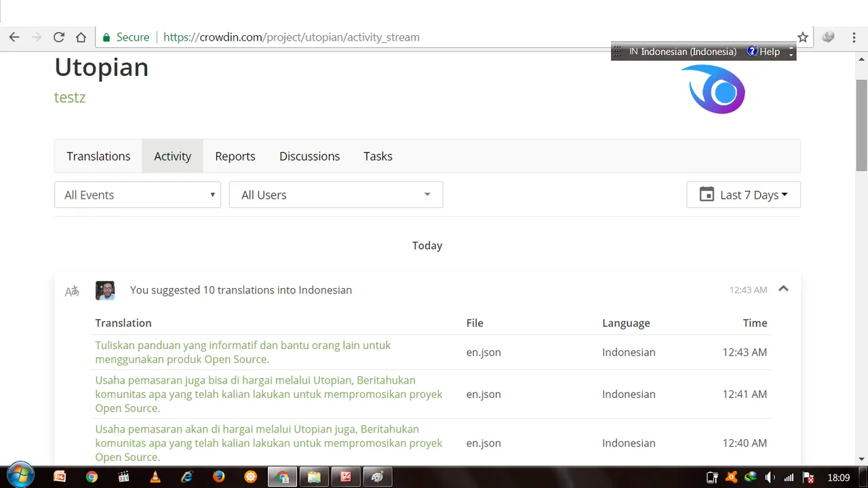
Task: Switch to the Paint taskbar window
Action: (x=378, y=477)
